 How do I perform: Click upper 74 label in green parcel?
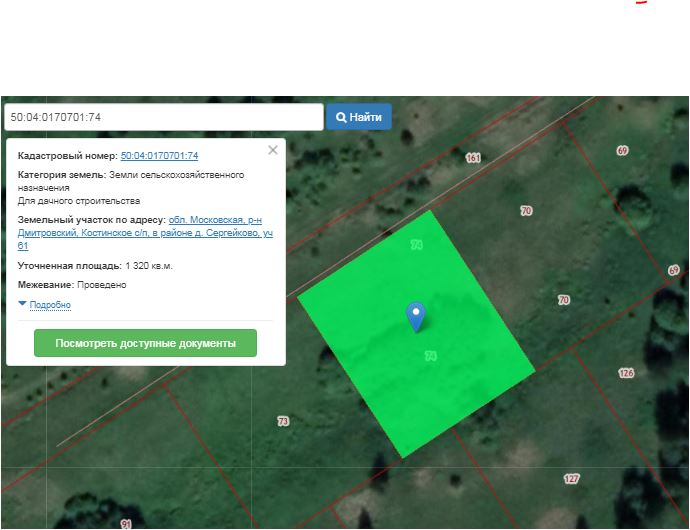416,244
